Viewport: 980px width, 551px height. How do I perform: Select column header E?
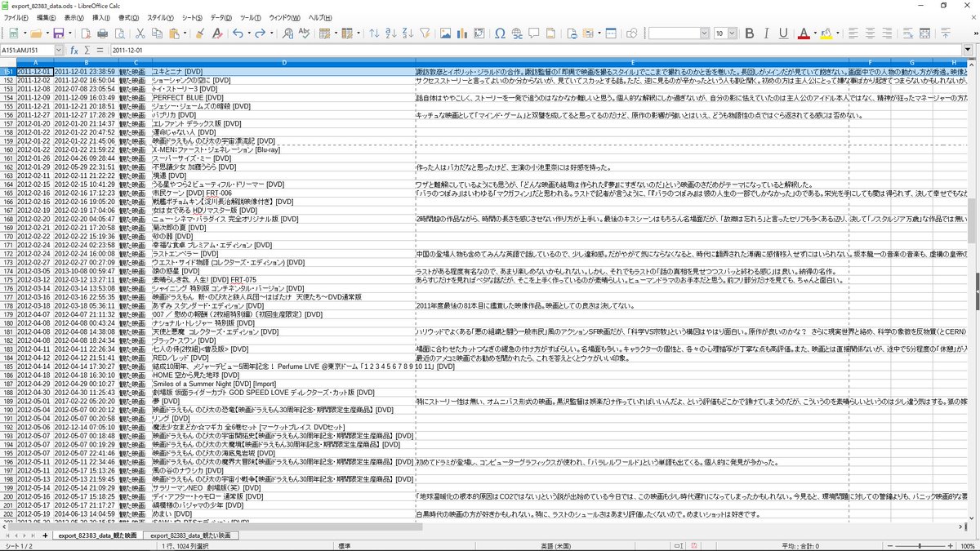point(632,63)
